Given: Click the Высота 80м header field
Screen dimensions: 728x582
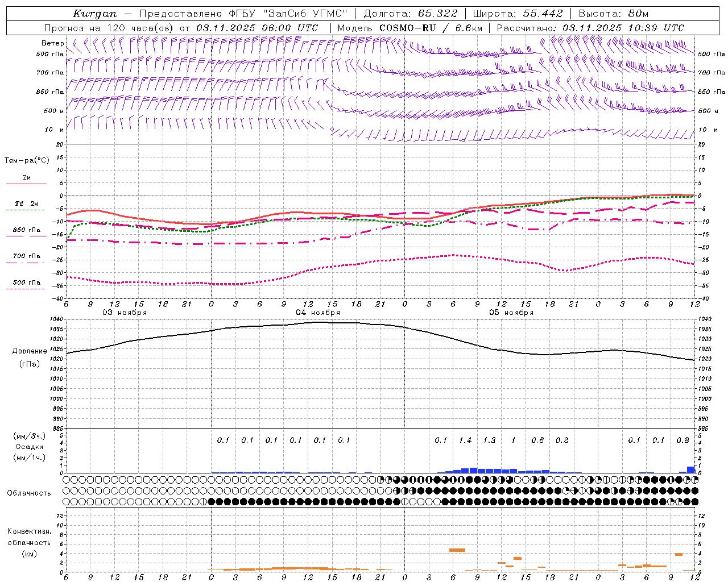Looking at the screenshot, I should [x=613, y=14].
